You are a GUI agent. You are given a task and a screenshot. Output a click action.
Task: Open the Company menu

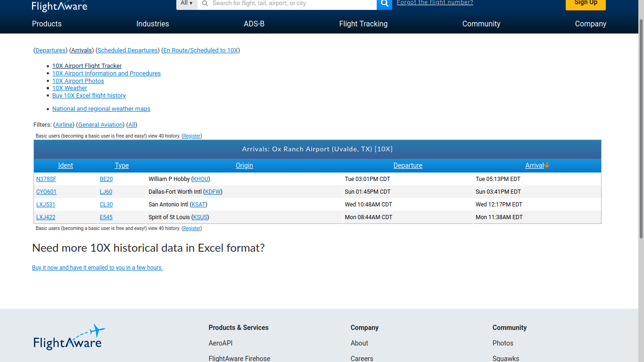[x=591, y=24]
